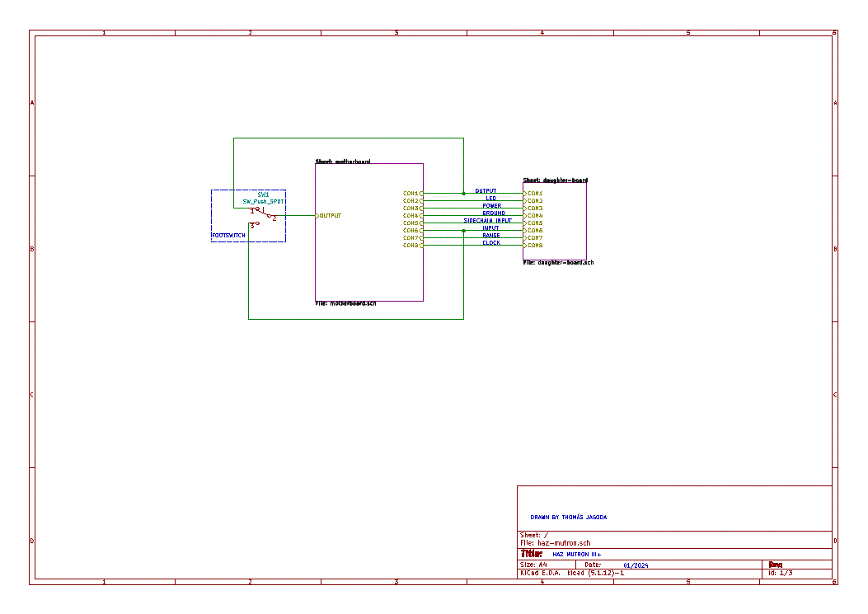
Task: Select the FOOTSWITCH box label
Action: coord(228,236)
